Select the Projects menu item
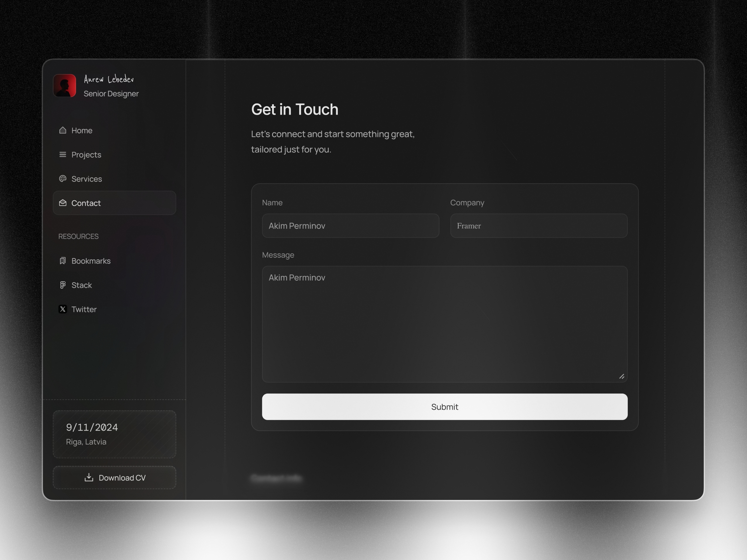Image resolution: width=747 pixels, height=560 pixels. click(86, 154)
